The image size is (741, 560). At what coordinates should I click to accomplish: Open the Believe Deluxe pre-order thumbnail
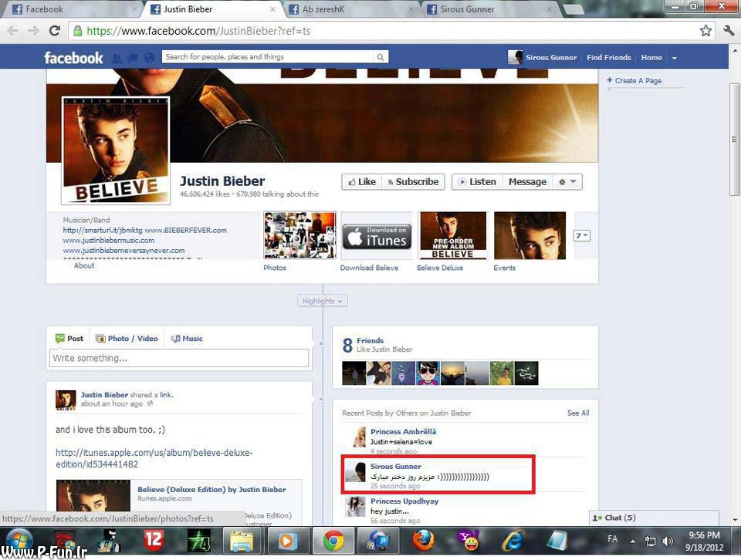[453, 235]
